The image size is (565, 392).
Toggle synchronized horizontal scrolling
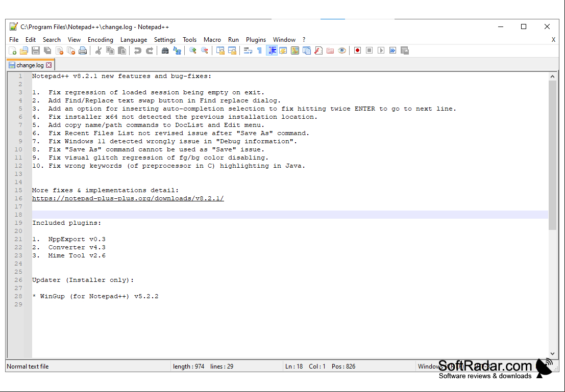(232, 51)
